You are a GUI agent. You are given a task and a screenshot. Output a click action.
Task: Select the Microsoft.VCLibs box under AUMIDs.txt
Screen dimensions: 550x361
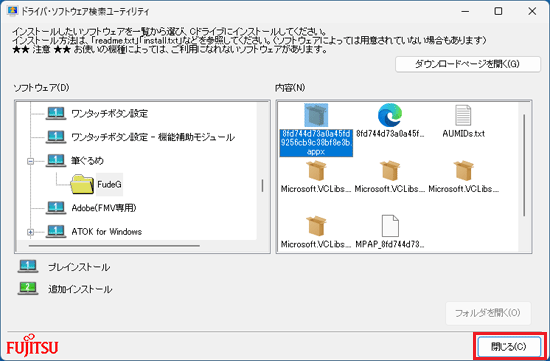point(463,171)
